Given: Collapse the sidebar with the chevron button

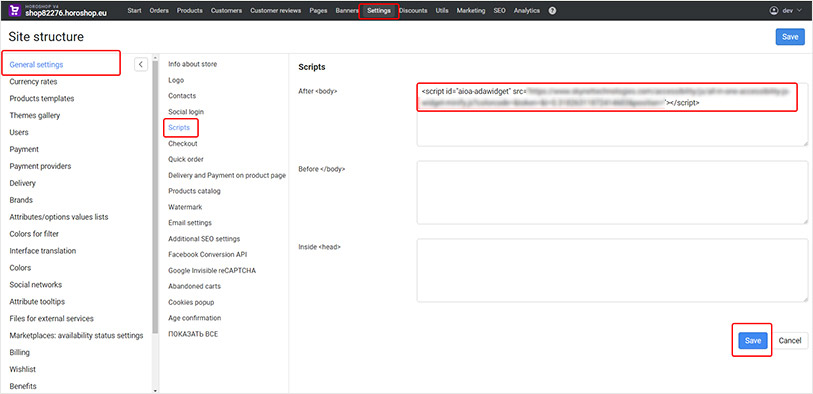Looking at the screenshot, I should pos(141,64).
